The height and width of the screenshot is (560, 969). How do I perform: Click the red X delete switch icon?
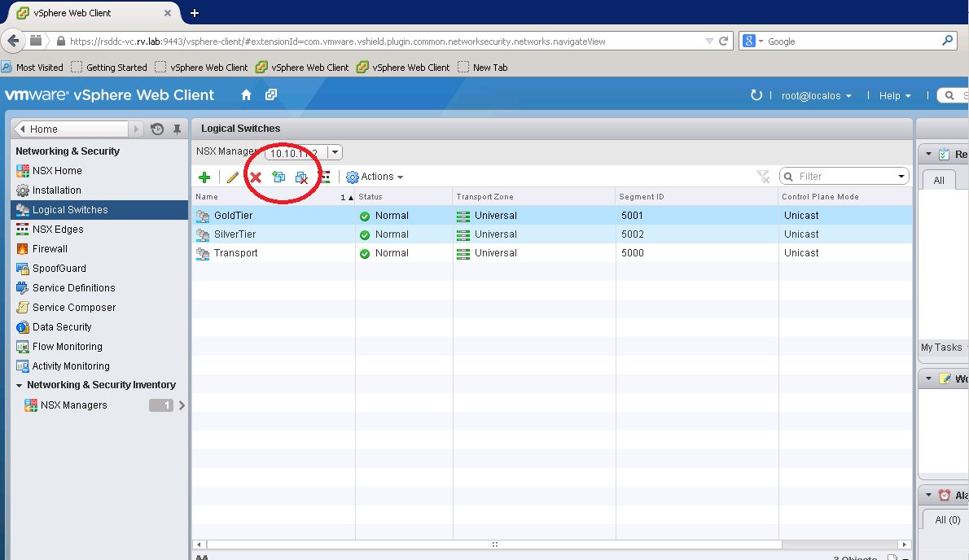click(x=256, y=177)
